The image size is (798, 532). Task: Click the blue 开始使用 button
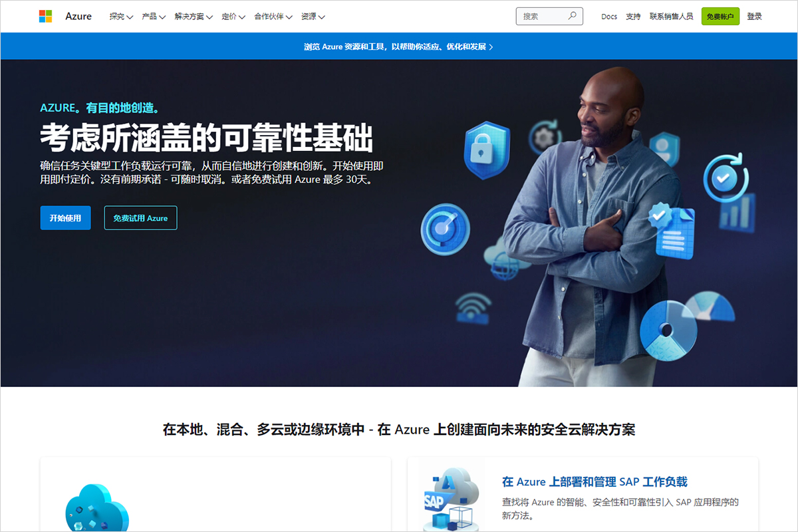coord(65,217)
